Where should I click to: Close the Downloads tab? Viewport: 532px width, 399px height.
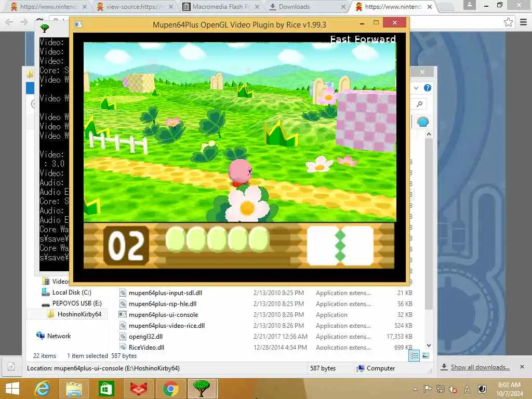pos(343,6)
